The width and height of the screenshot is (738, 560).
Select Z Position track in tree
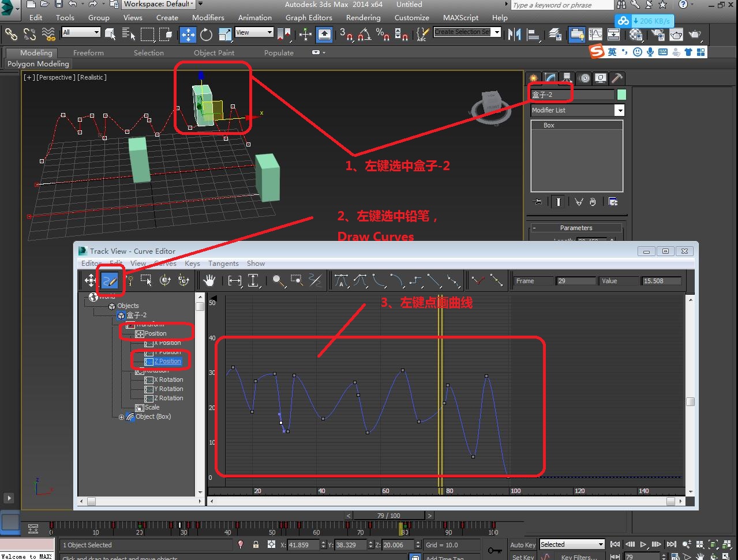(167, 362)
